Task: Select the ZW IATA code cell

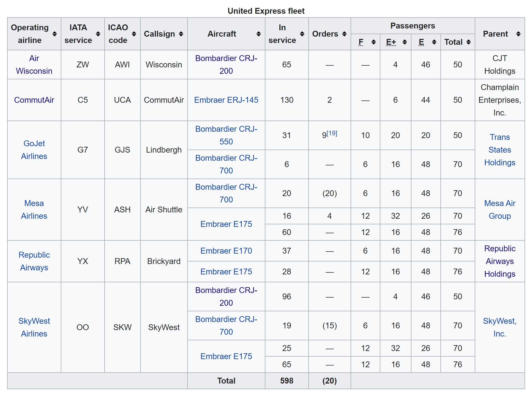Action: pyautogui.click(x=83, y=65)
